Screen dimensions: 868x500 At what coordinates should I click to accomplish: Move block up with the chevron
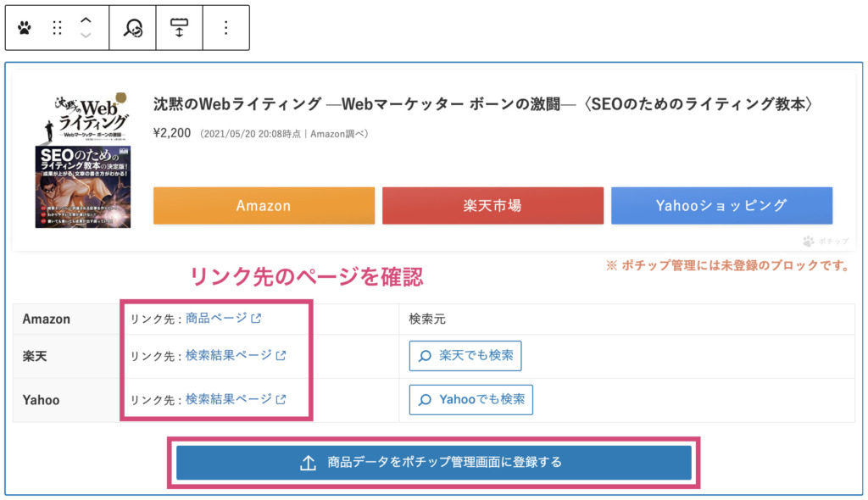[x=86, y=20]
